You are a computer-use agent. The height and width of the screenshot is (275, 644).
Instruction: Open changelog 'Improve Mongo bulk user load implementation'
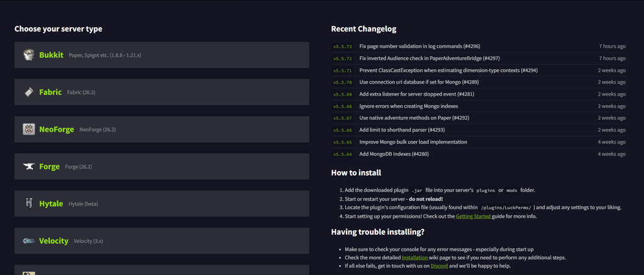(413, 142)
